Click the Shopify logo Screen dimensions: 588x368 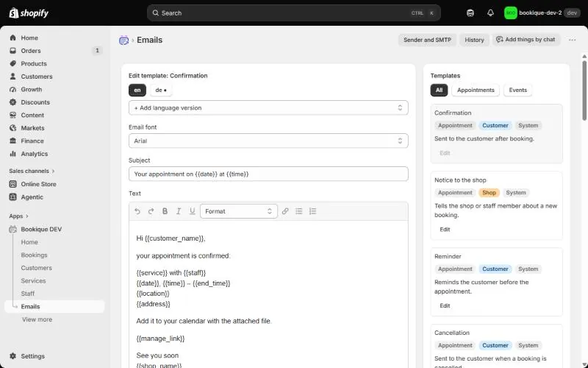29,13
